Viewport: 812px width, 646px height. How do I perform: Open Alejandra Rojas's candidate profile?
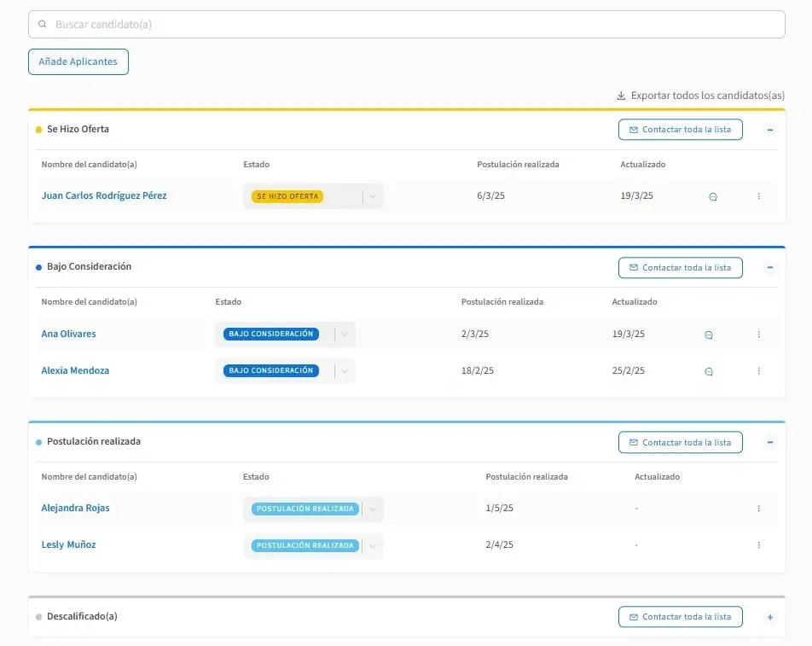coord(76,509)
